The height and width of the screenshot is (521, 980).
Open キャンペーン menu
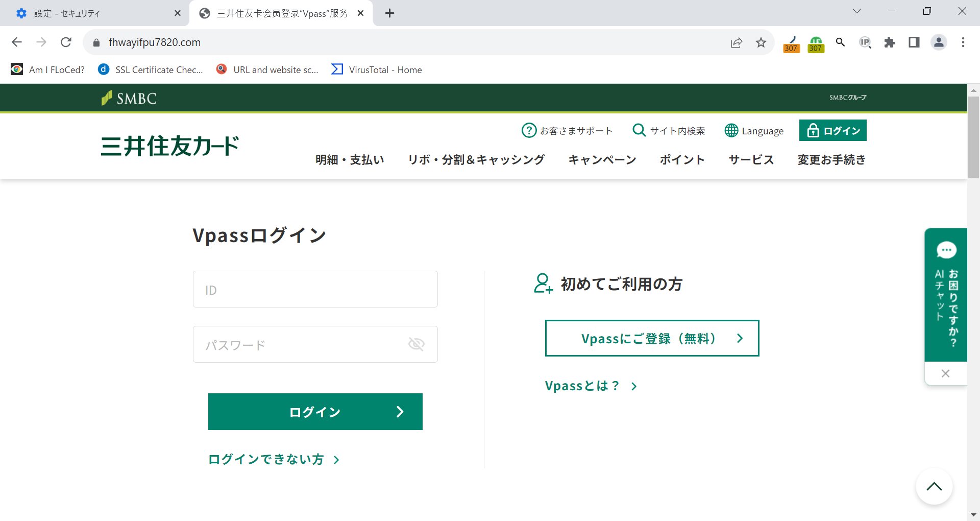[602, 160]
